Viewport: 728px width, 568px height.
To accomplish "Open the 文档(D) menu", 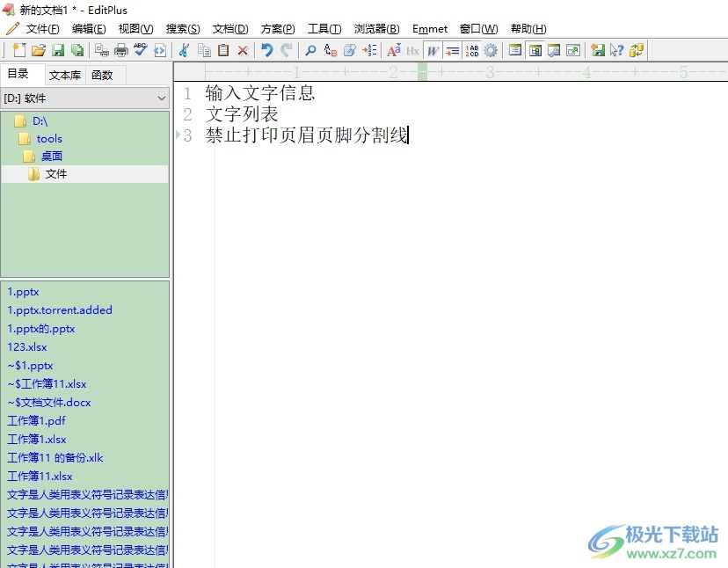I will click(230, 29).
